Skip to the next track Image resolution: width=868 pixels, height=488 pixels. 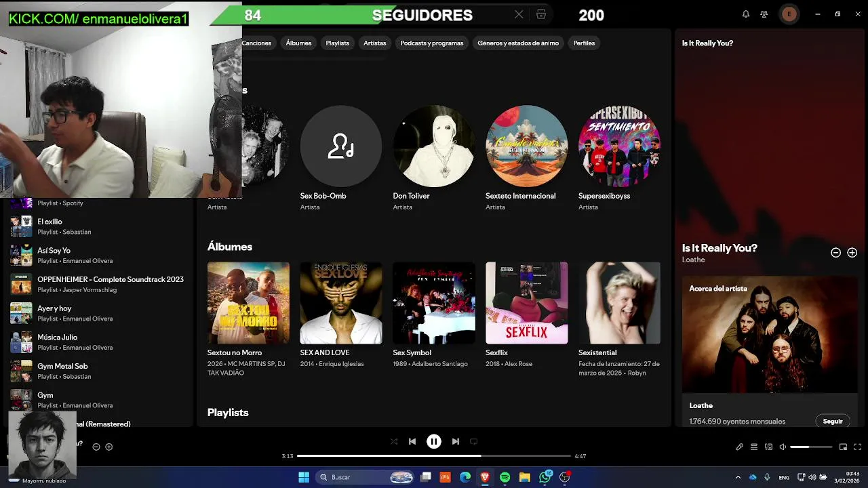pyautogui.click(x=456, y=441)
